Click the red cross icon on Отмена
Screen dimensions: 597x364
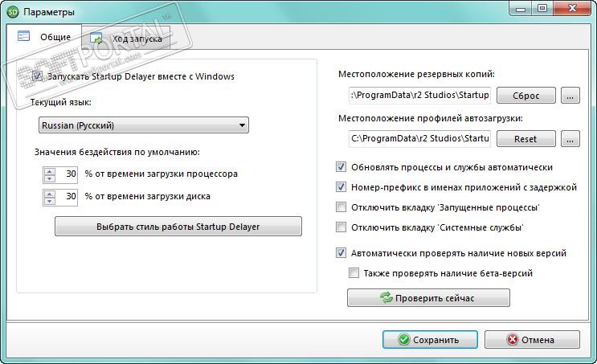coord(513,339)
